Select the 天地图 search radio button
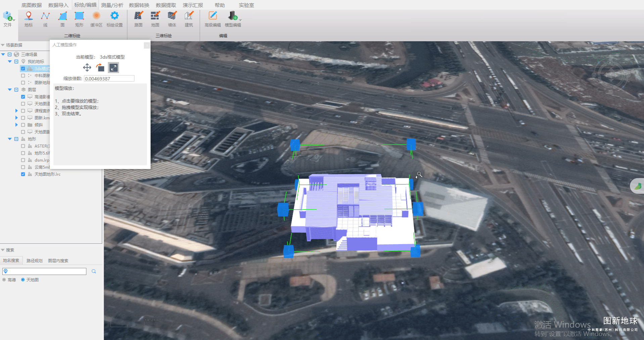Viewport: 644px width, 340px height. point(23,280)
